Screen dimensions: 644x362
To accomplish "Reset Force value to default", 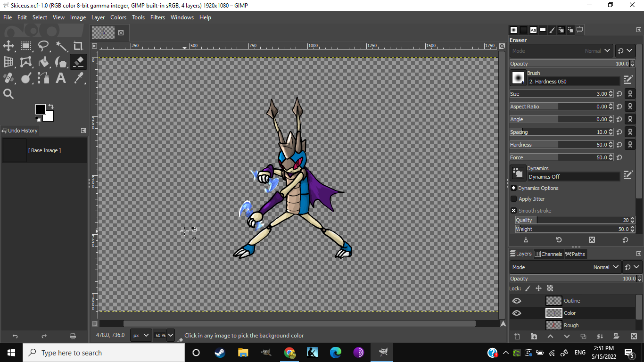I will click(x=619, y=157).
